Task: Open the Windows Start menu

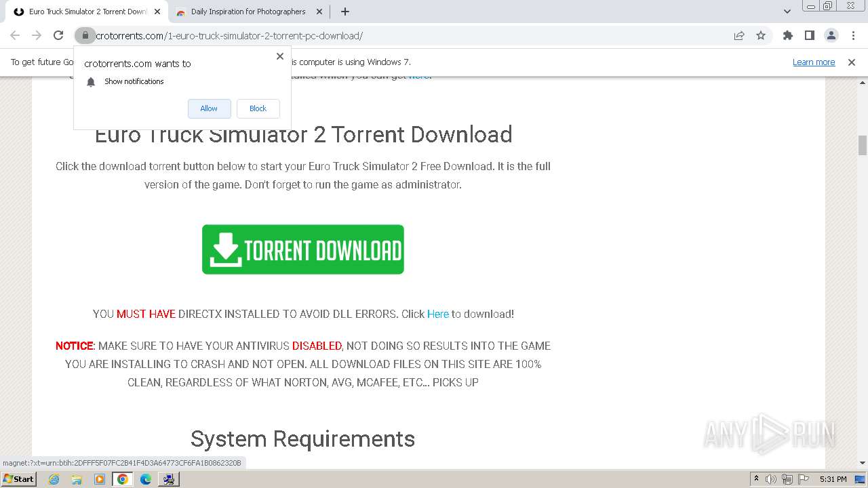Action: [19, 479]
